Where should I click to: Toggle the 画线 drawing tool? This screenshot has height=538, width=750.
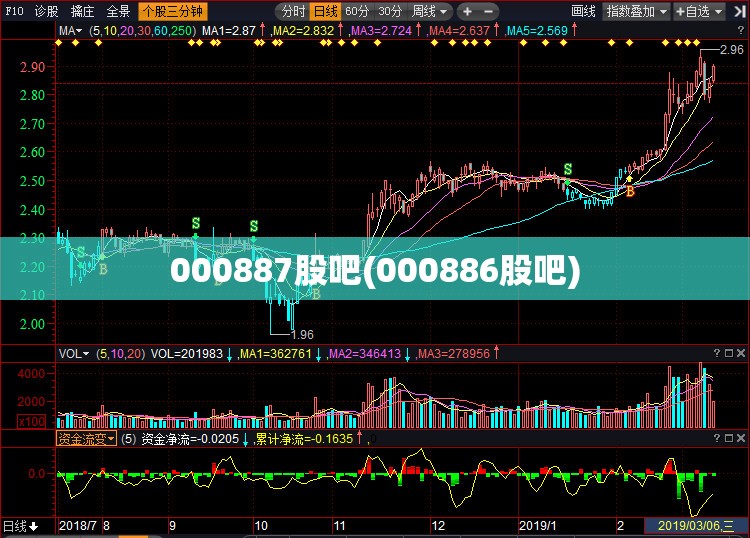point(584,11)
